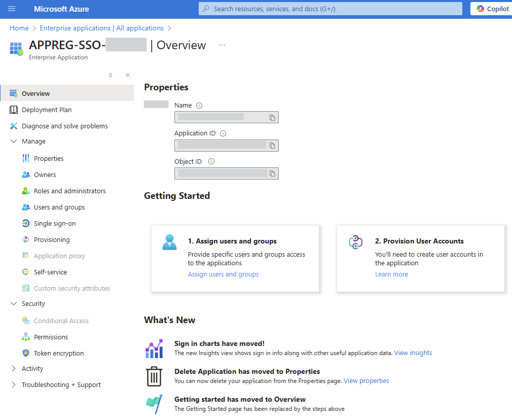Image resolution: width=512 pixels, height=420 pixels.
Task: Click the Diagnose wrench icon
Action: (x=14, y=126)
